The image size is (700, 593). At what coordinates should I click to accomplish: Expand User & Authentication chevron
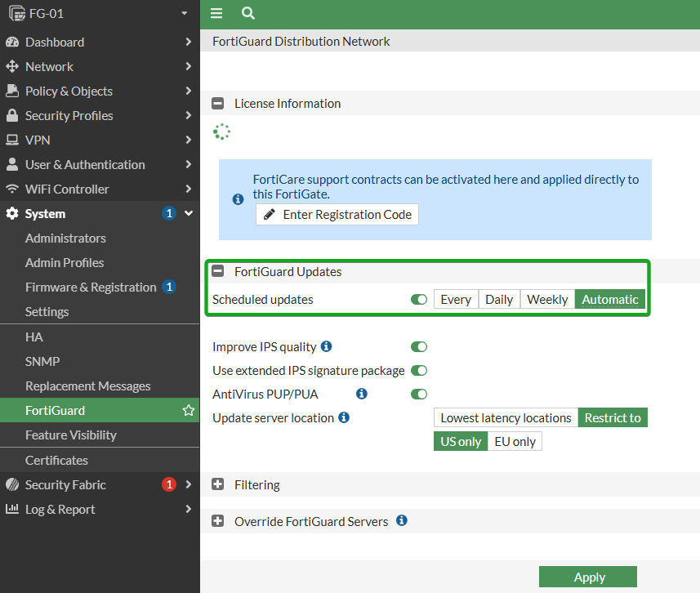(x=189, y=164)
